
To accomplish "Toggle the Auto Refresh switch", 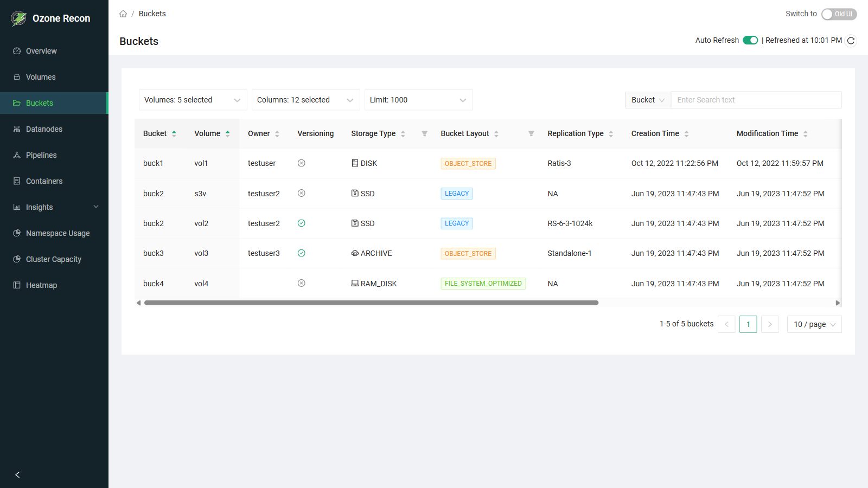I will pyautogui.click(x=750, y=40).
